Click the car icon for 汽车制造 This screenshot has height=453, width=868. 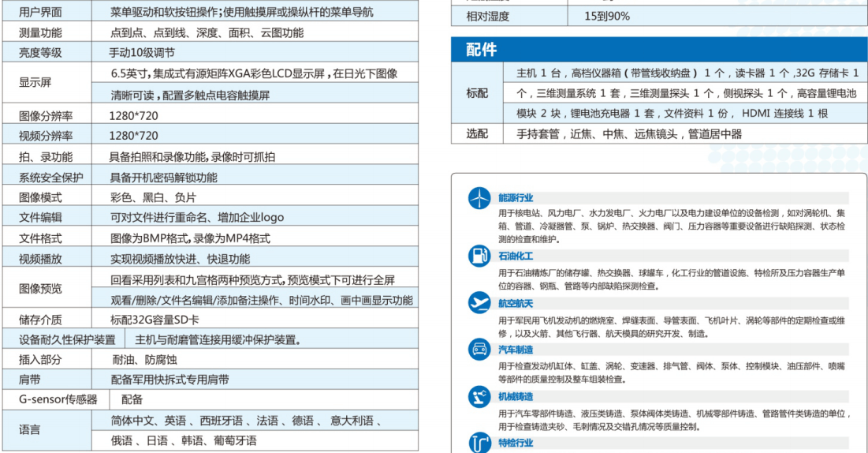pyautogui.click(x=479, y=349)
